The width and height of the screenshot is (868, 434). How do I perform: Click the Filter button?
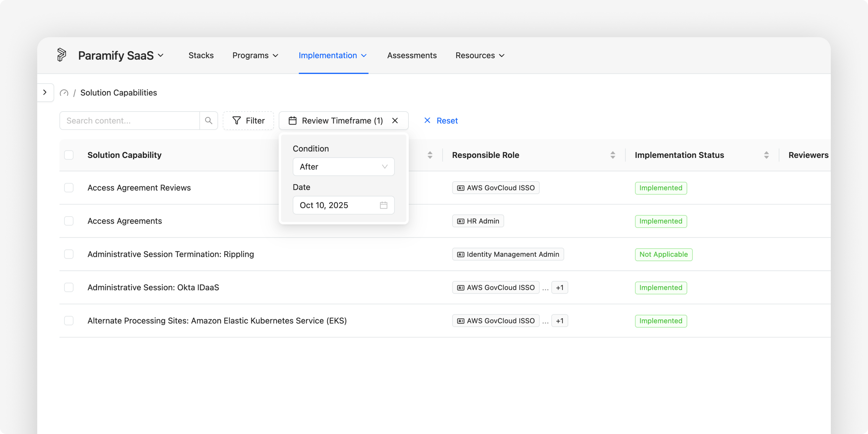pyautogui.click(x=248, y=121)
